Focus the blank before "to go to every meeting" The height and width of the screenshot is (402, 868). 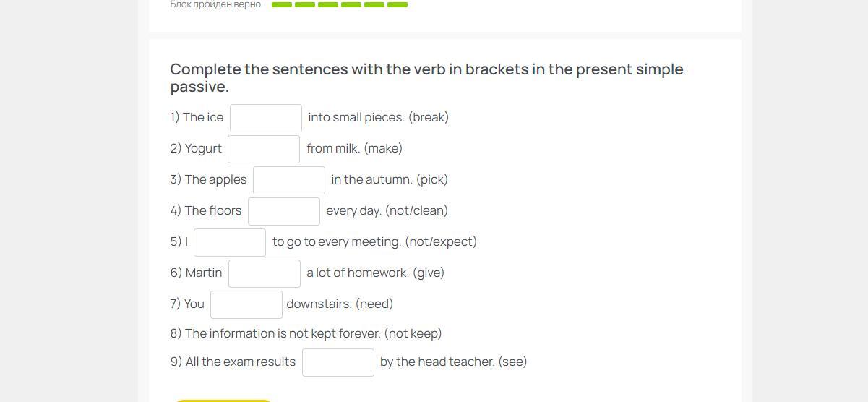tap(230, 242)
